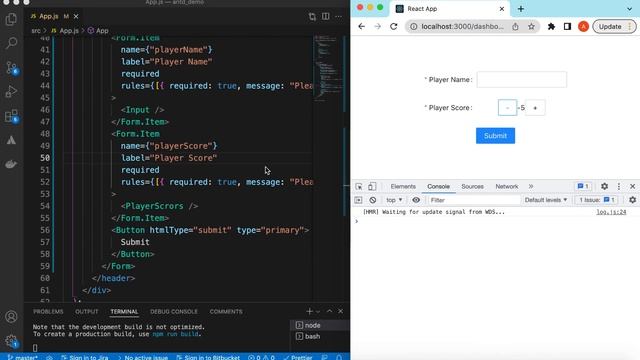This screenshot has height=360, width=640.
Task: Open the Docker view in activity bar
Action: [11, 164]
